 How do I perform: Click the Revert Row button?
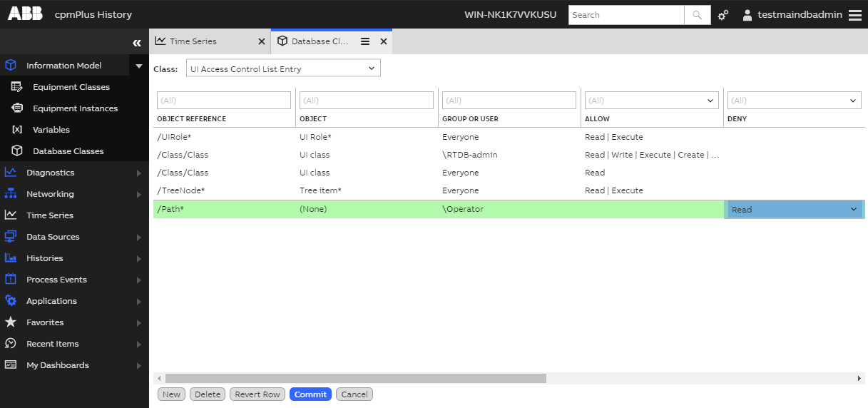257,394
